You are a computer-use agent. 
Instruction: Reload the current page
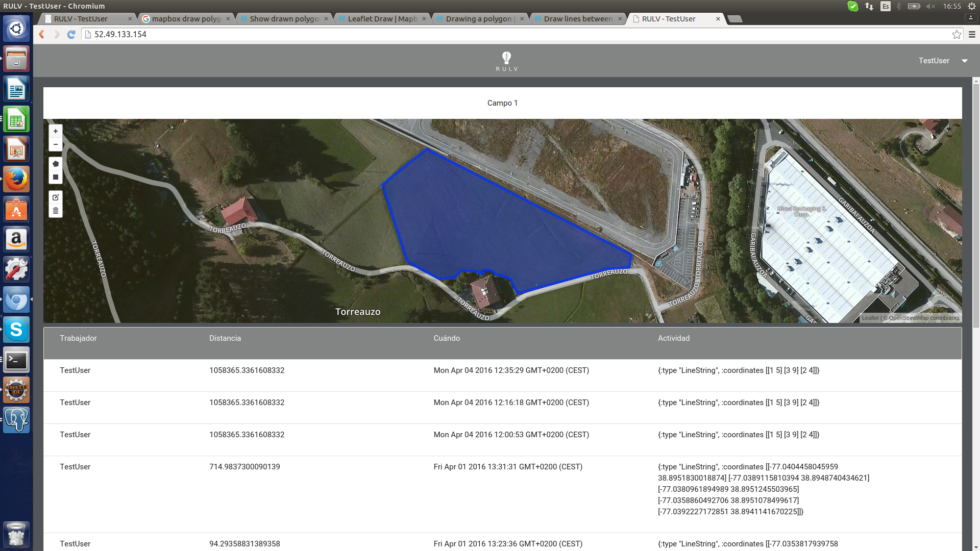[x=71, y=34]
